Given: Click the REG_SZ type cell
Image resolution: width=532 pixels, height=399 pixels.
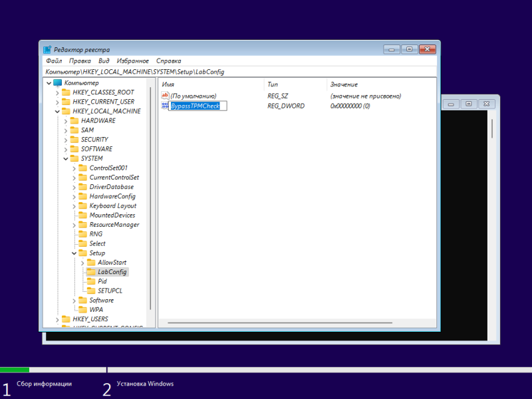Looking at the screenshot, I should (x=277, y=96).
